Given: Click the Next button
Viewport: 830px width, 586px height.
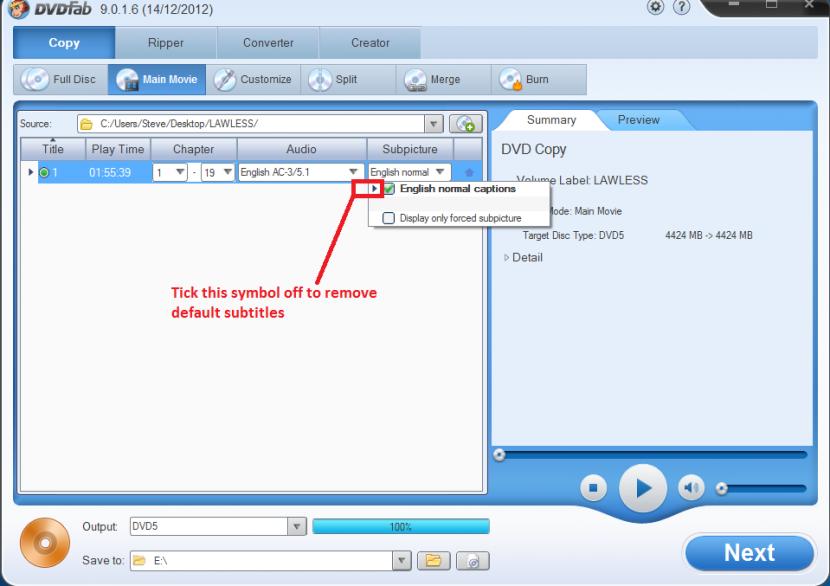Looking at the screenshot, I should [749, 553].
